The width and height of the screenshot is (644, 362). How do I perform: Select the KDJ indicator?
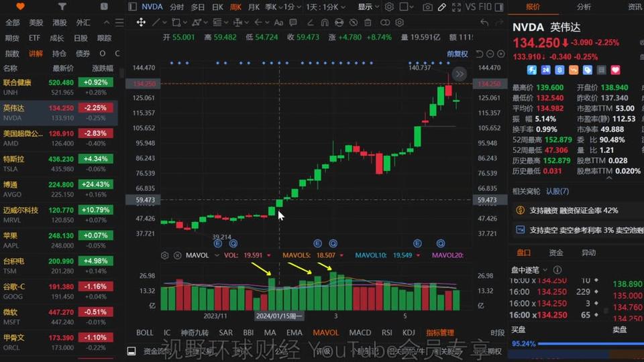[x=409, y=333]
